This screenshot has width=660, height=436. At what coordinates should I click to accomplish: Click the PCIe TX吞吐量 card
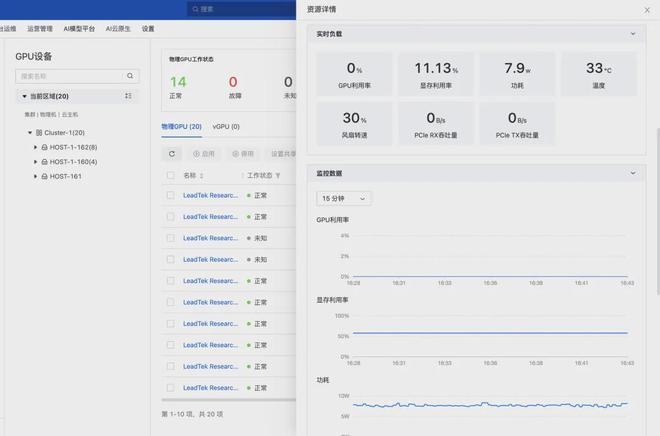(517, 124)
